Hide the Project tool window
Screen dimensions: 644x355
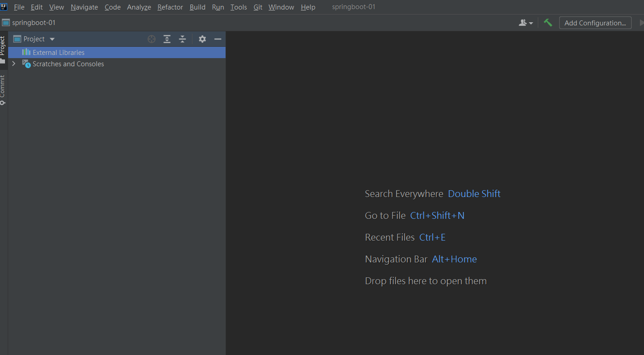(x=218, y=39)
